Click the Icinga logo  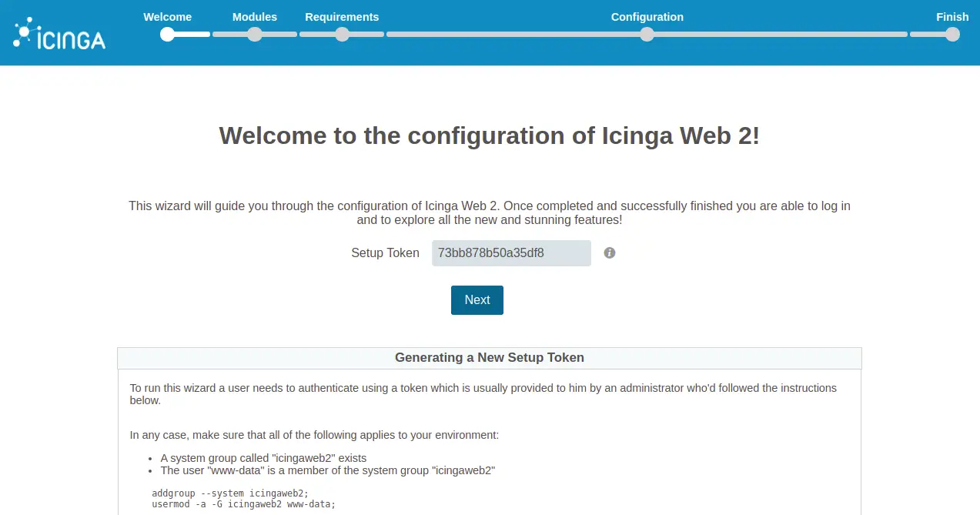[59, 34]
